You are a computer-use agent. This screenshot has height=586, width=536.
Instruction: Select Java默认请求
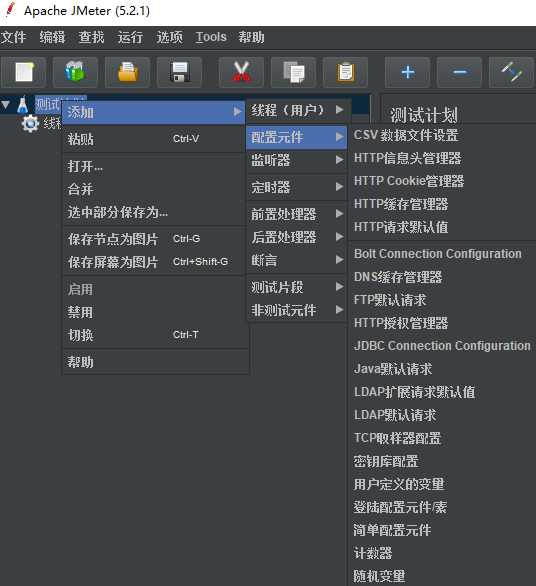click(393, 369)
